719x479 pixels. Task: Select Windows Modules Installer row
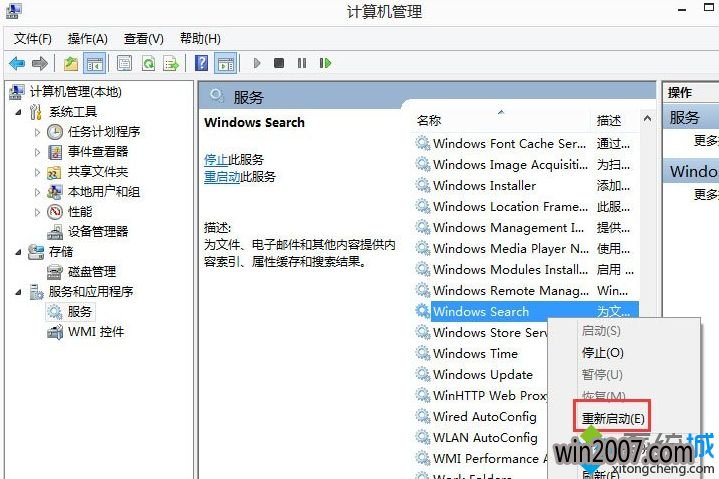tap(526, 270)
